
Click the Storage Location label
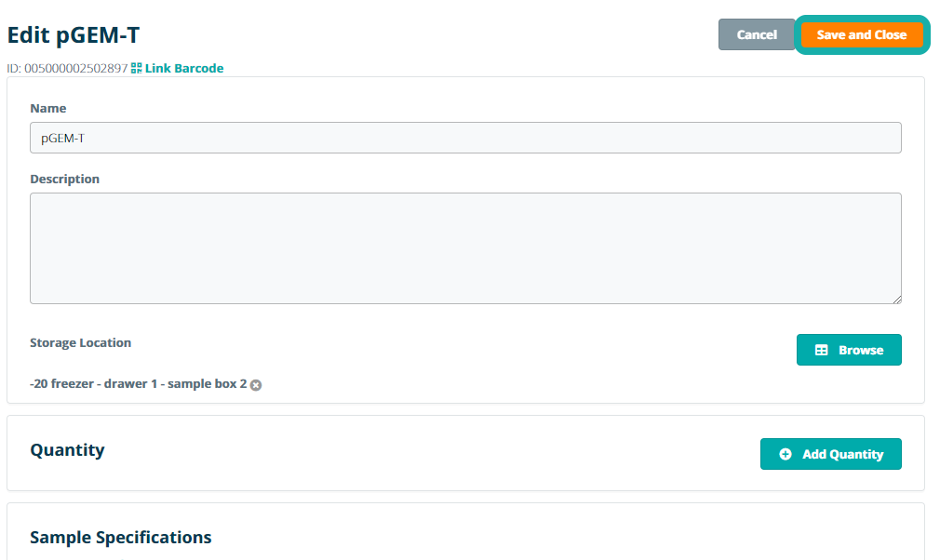tap(80, 342)
